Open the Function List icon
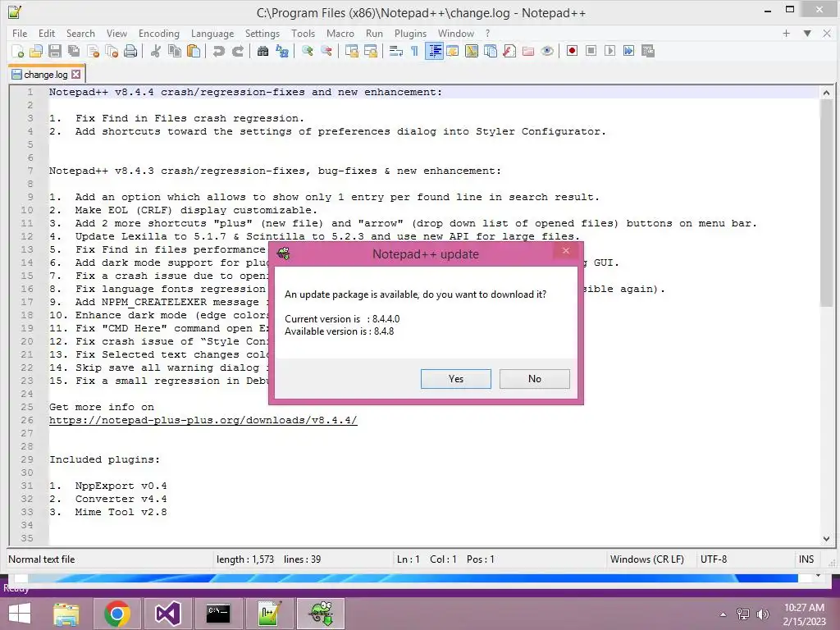The image size is (840, 630). tap(509, 52)
